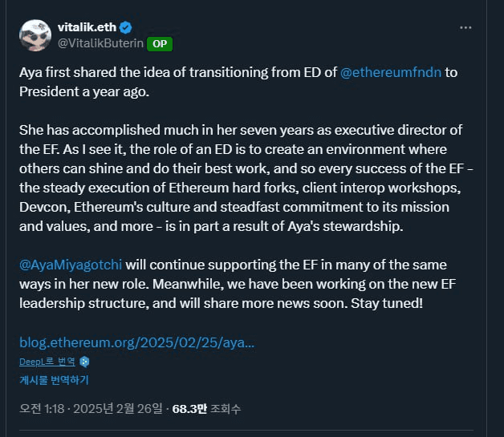The width and height of the screenshot is (504, 437).
Task: Click the opening words "Aya first shared"
Action: click(x=66, y=72)
